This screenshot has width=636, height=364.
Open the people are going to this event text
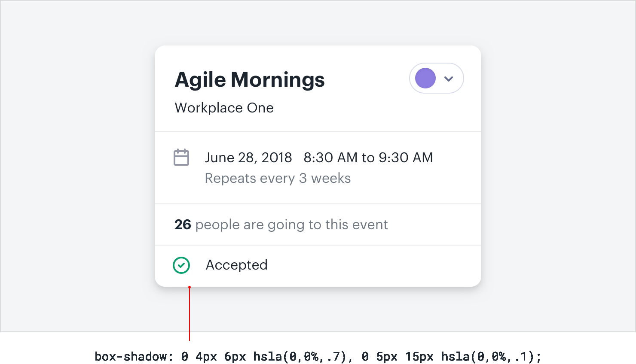pyautogui.click(x=291, y=224)
